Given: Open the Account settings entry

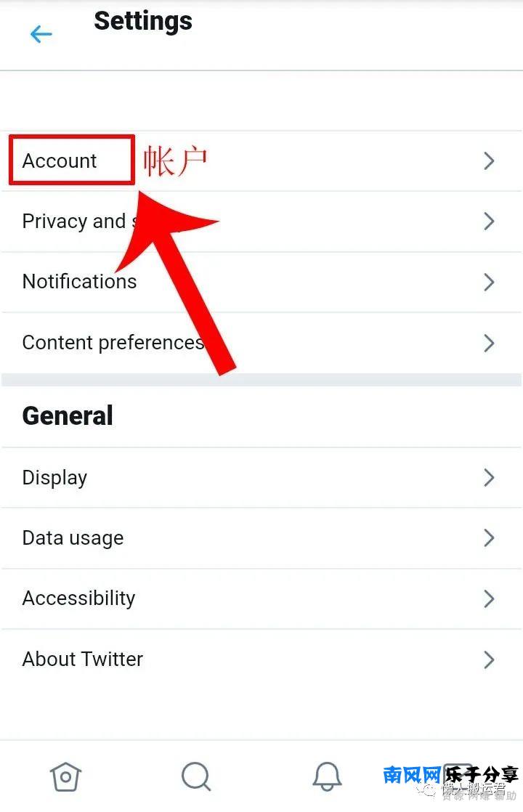Looking at the screenshot, I should (261, 161).
